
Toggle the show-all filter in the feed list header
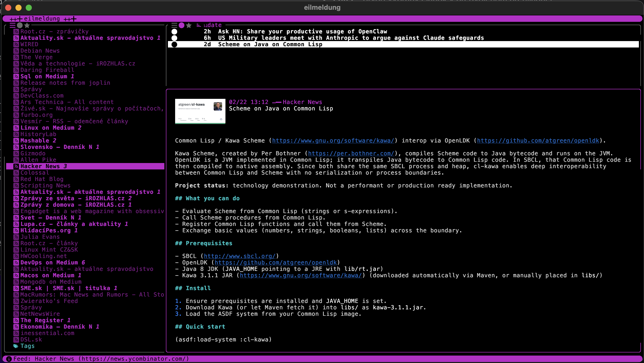pyautogui.click(x=13, y=25)
